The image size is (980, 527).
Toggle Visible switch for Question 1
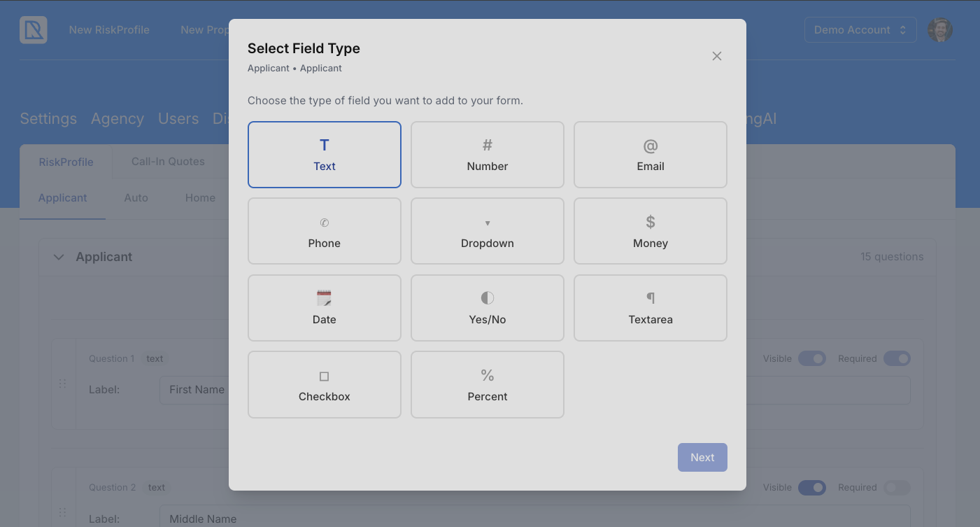pos(812,358)
